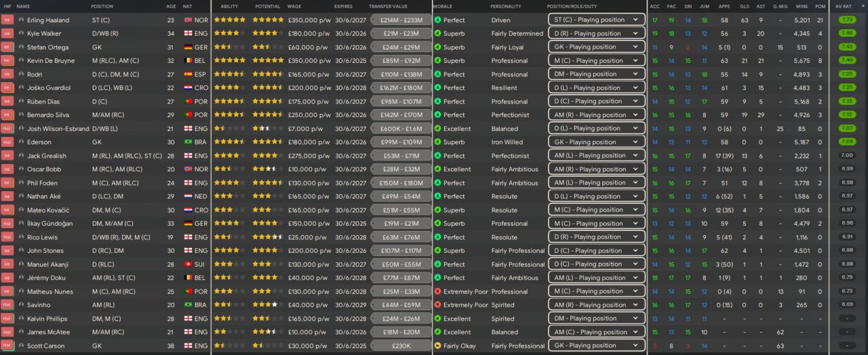Click the HoI status badge beside Ederson
The width and height of the screenshot is (868, 355).
coord(7,142)
